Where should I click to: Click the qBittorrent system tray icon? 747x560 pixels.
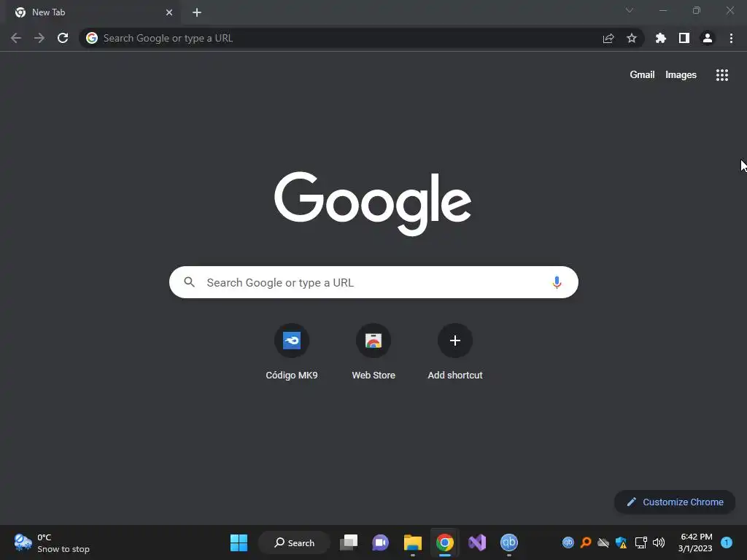568,542
